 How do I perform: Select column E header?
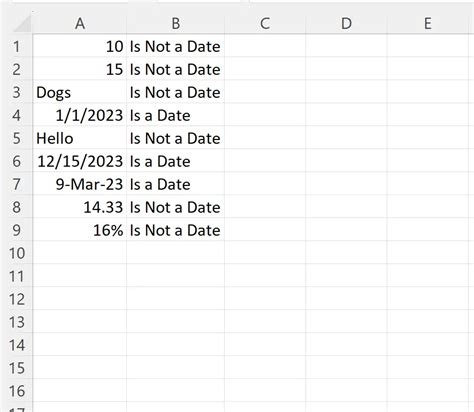point(428,24)
